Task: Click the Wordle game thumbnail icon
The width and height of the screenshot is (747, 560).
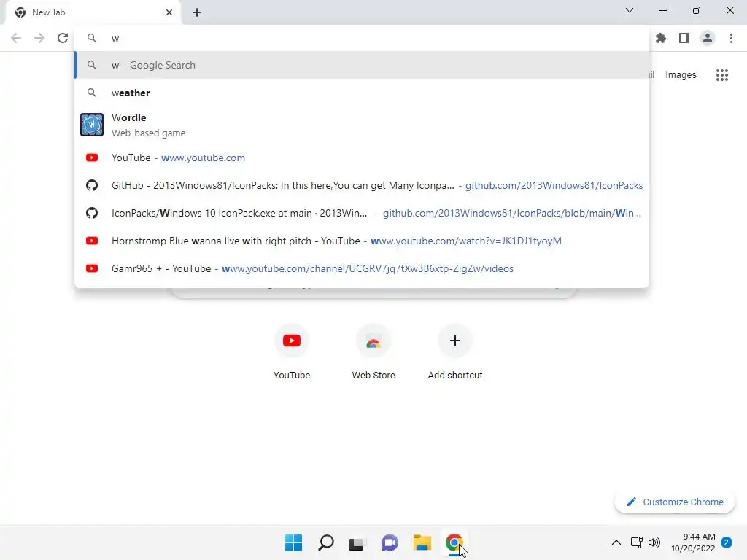Action: [x=92, y=125]
